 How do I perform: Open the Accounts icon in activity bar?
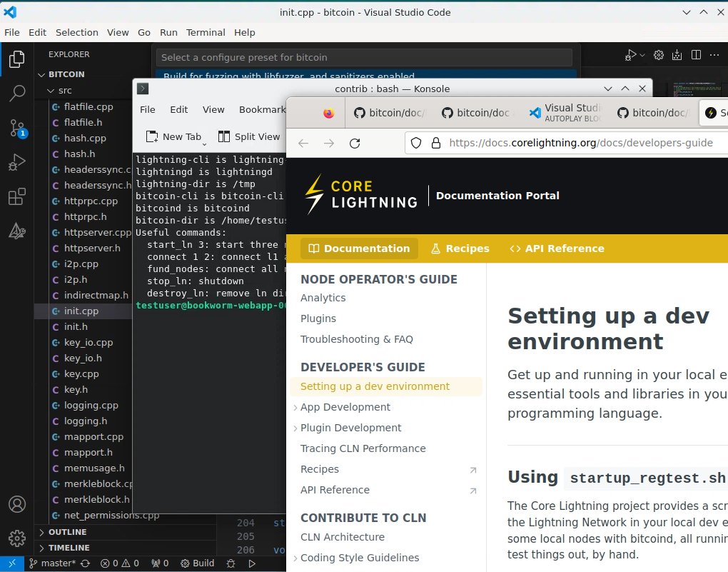click(x=17, y=504)
